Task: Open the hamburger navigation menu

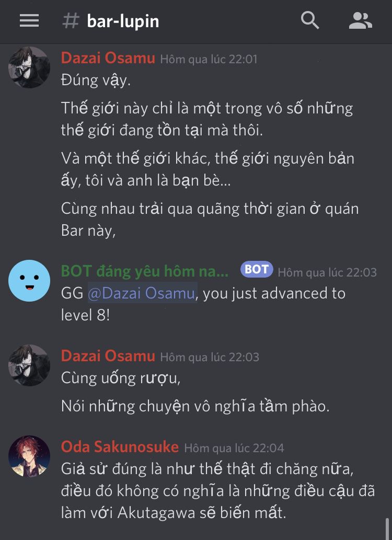Action: tap(29, 21)
